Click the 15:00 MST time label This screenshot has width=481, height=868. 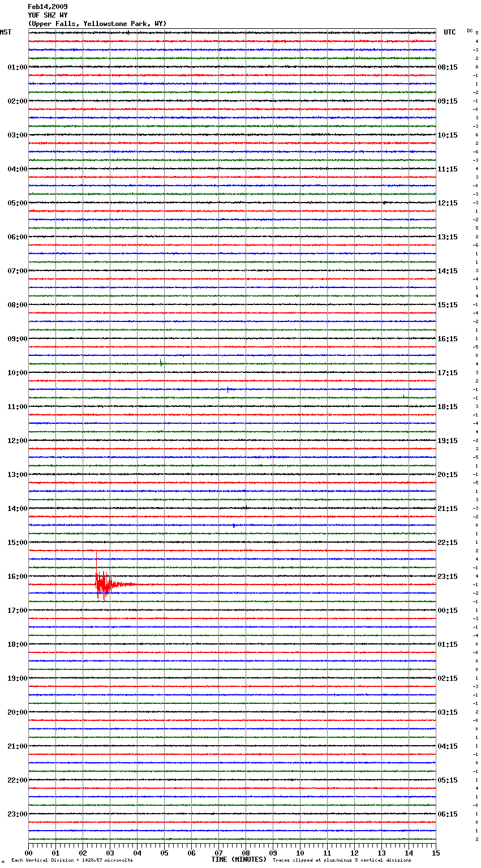click(17, 543)
